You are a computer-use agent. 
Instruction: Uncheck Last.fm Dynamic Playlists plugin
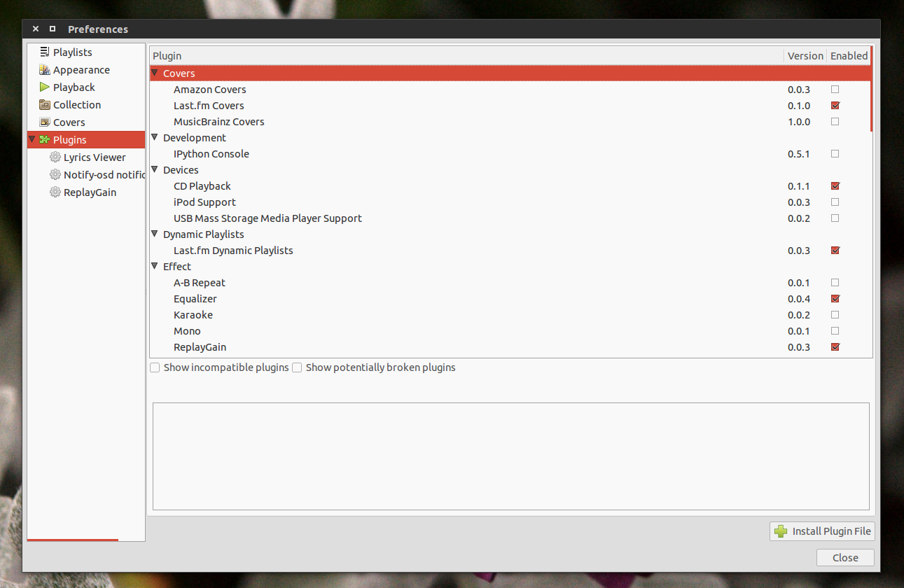(835, 251)
